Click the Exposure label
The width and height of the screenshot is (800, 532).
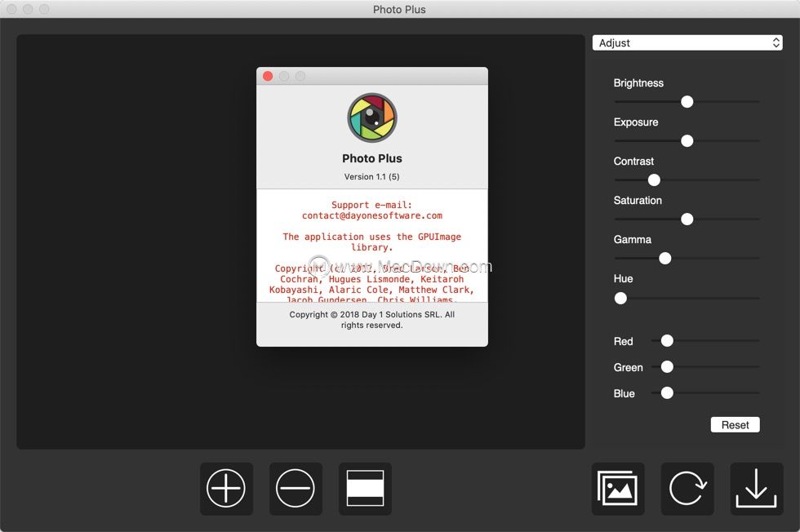(x=636, y=122)
